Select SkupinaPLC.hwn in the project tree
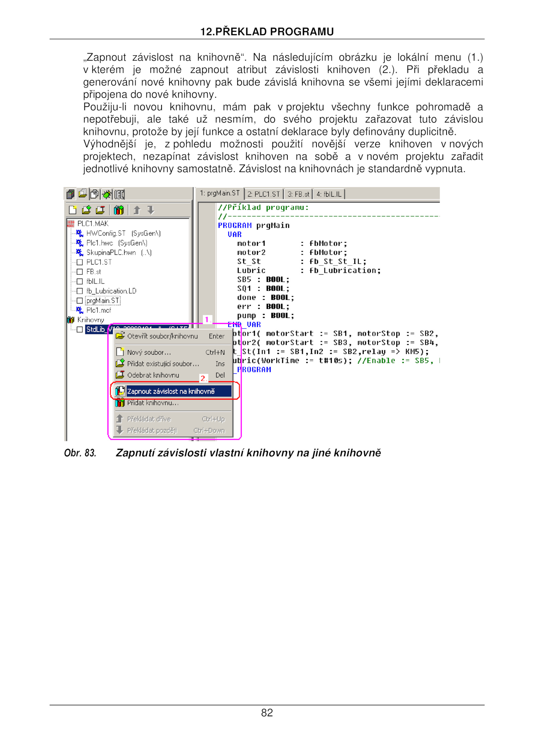 pos(119,252)
